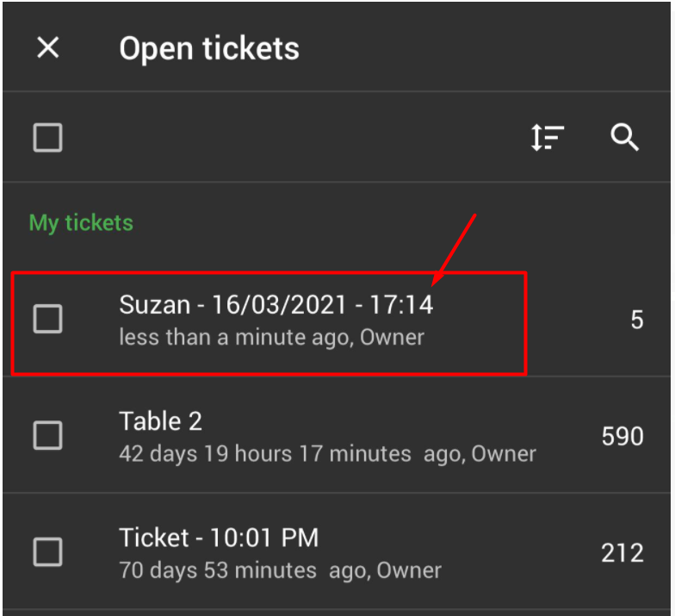Image resolution: width=675 pixels, height=616 pixels.
Task: Check the Table 2 ticket box
Action: 47,436
